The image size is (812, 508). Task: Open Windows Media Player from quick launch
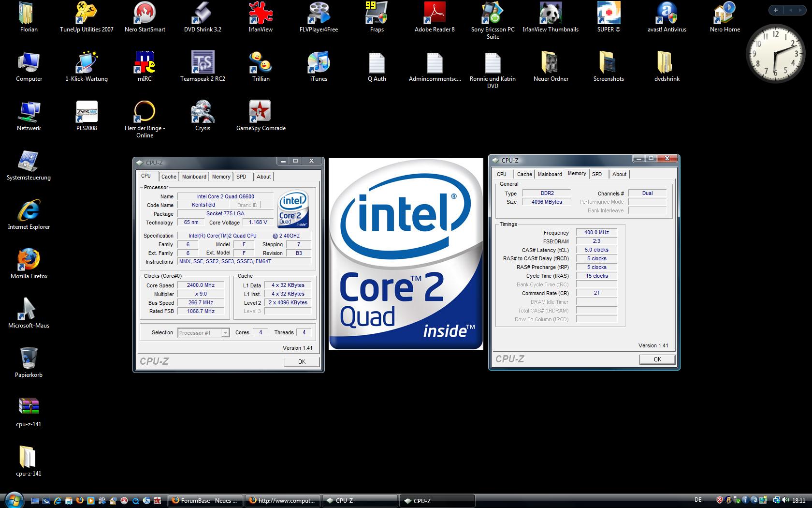[91, 501]
